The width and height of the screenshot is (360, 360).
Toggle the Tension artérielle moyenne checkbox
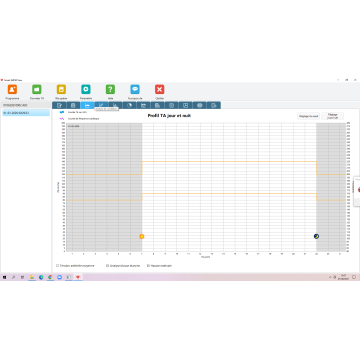(x=58, y=266)
